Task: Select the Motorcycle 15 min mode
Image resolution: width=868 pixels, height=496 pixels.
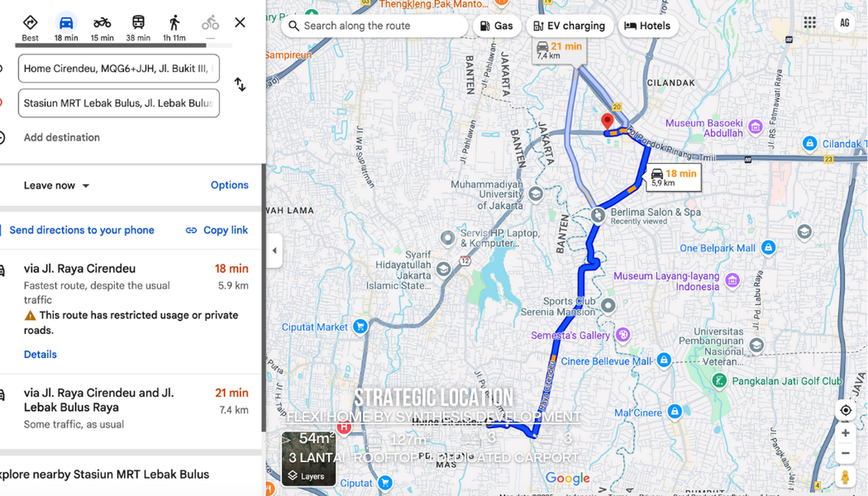Action: point(102,28)
